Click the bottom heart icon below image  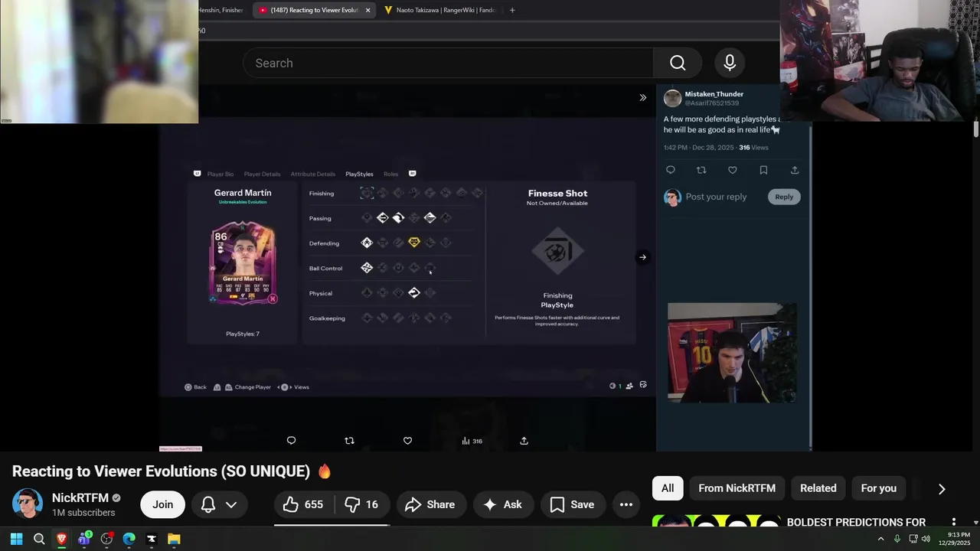pyautogui.click(x=407, y=441)
